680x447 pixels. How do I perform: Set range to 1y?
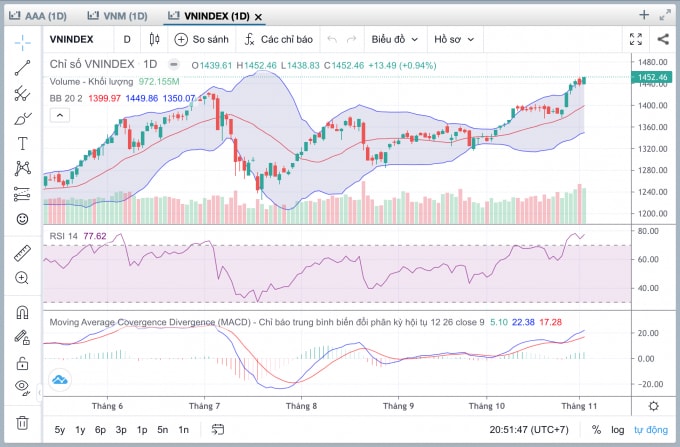[80, 430]
